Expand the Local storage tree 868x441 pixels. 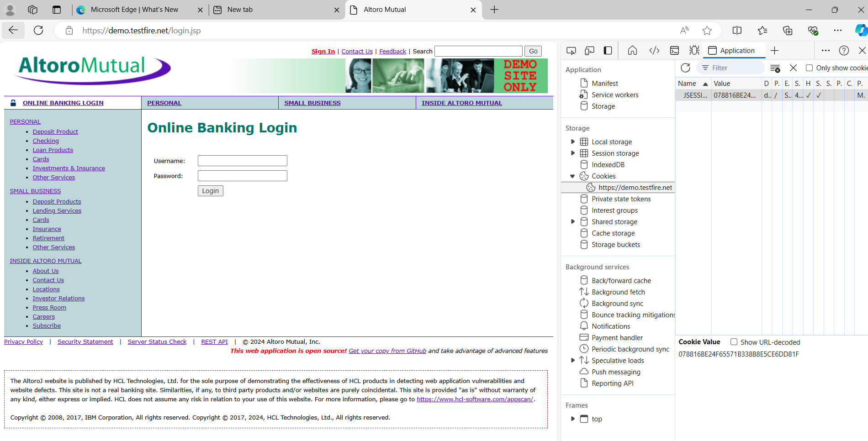click(573, 142)
